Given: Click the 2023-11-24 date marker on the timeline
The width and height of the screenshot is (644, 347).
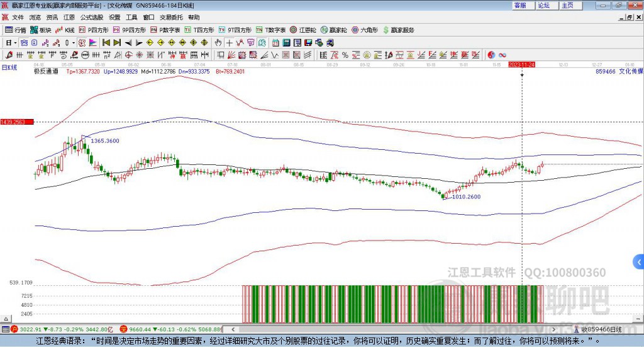Looking at the screenshot, I should [x=521, y=64].
